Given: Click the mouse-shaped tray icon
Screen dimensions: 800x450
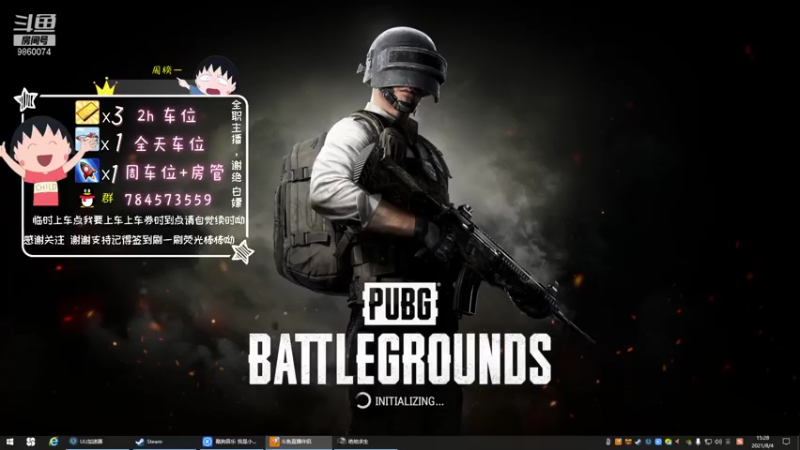Looking at the screenshot, I should click(x=608, y=442).
